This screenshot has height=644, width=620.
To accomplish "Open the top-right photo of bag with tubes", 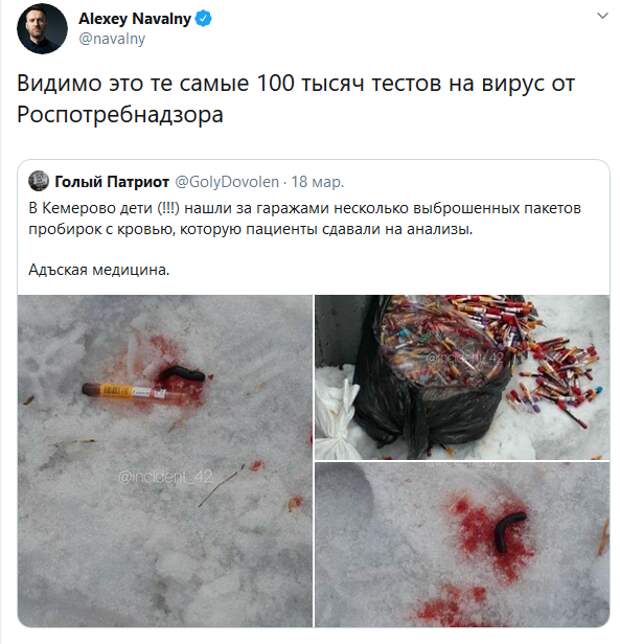I will click(462, 377).
